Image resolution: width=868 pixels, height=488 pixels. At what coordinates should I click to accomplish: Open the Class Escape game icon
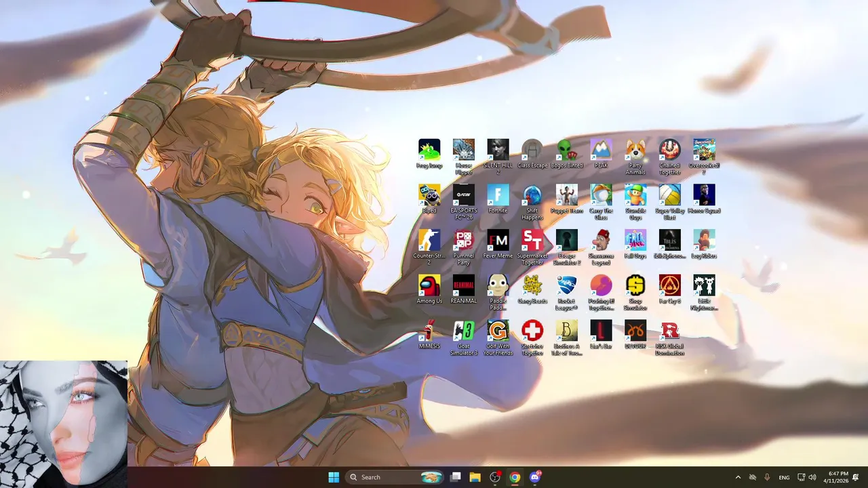coord(532,155)
